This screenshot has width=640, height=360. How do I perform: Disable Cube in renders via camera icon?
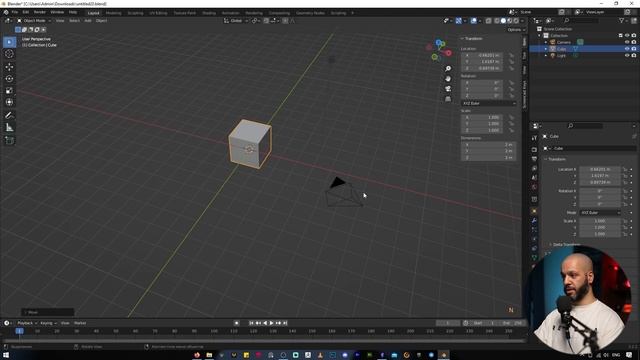point(634,49)
